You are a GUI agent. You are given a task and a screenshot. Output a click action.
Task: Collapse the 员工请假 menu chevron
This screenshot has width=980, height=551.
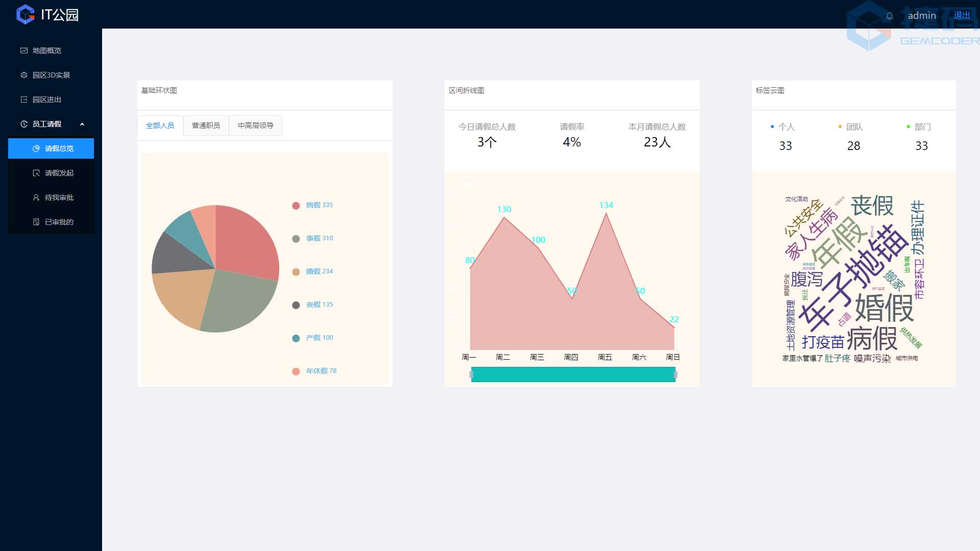coord(82,124)
